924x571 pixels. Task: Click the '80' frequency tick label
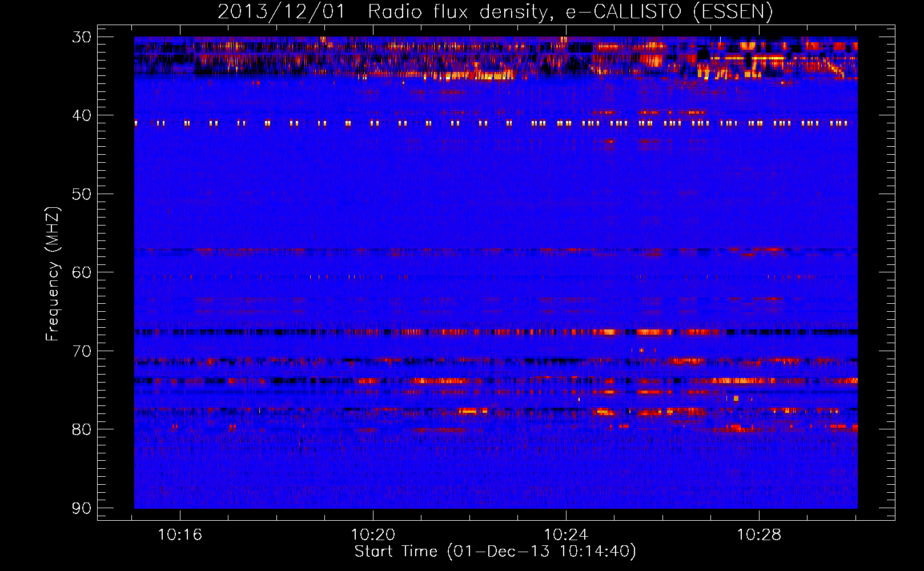pos(82,429)
